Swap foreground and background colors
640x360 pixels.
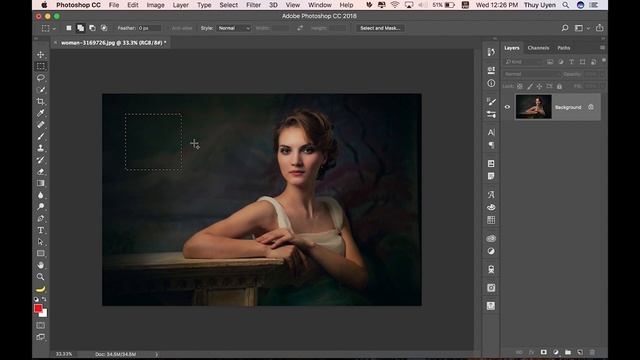pos(44,299)
